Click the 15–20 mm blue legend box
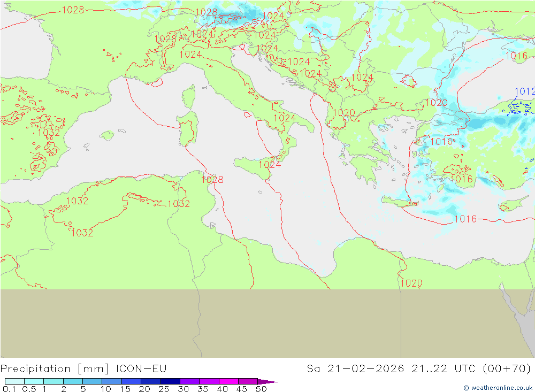The width and height of the screenshot is (535, 392). 132,381
